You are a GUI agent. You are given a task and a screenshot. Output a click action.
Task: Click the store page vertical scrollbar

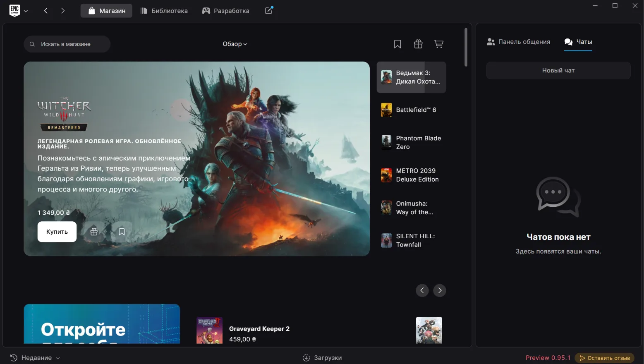[466, 47]
